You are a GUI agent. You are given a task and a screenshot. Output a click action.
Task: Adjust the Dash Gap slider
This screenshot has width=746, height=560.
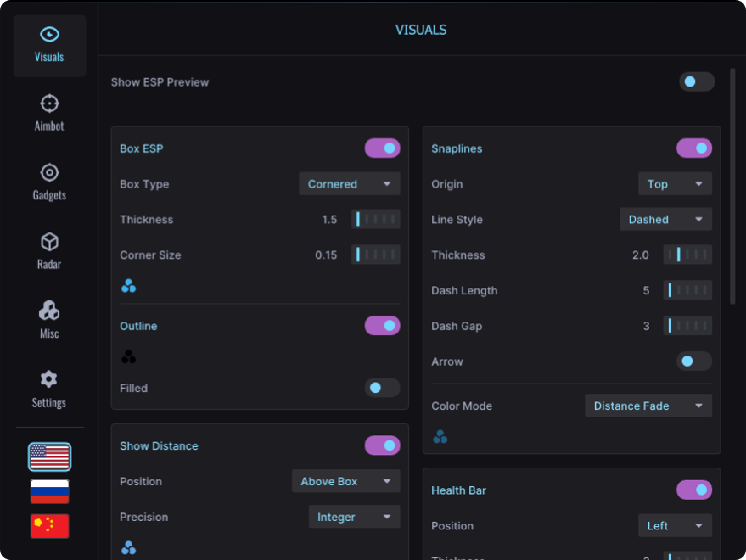687,326
